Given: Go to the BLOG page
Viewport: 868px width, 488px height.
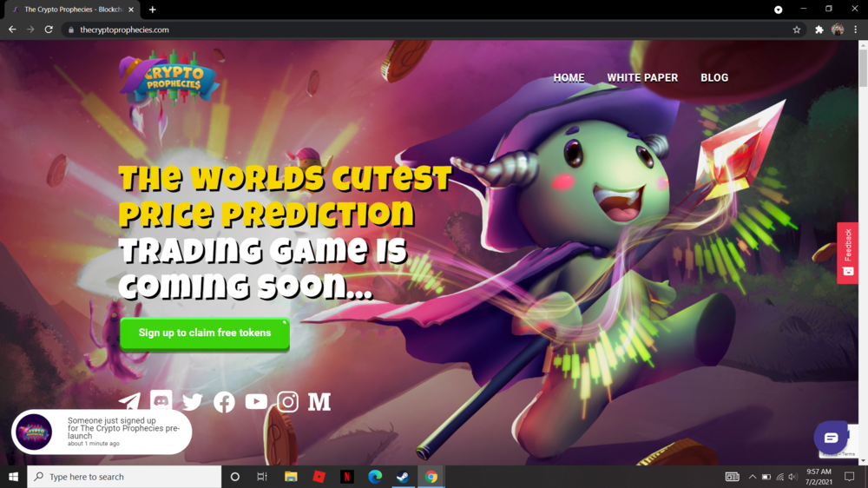Looking at the screenshot, I should click(x=714, y=77).
